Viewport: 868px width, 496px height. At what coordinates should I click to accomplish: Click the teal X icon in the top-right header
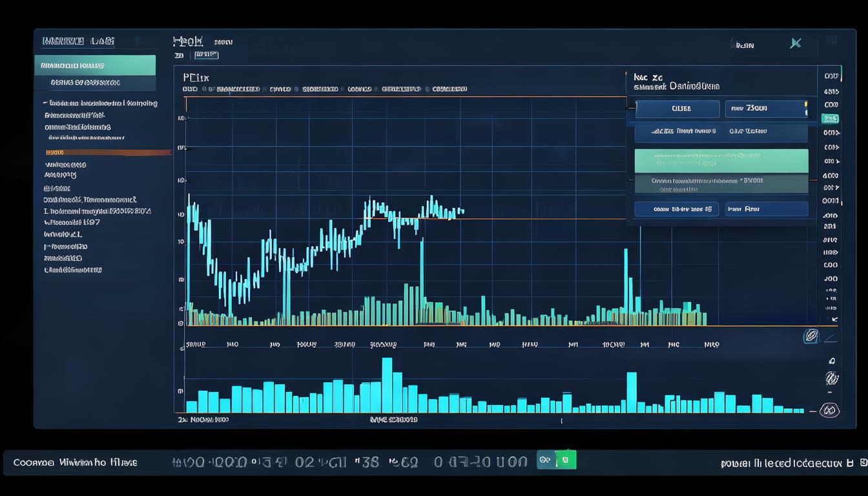[x=796, y=43]
